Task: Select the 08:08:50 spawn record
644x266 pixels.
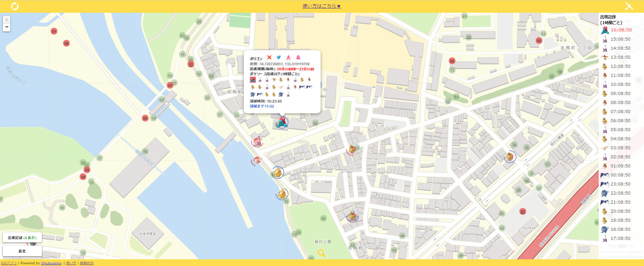Action: (x=616, y=102)
